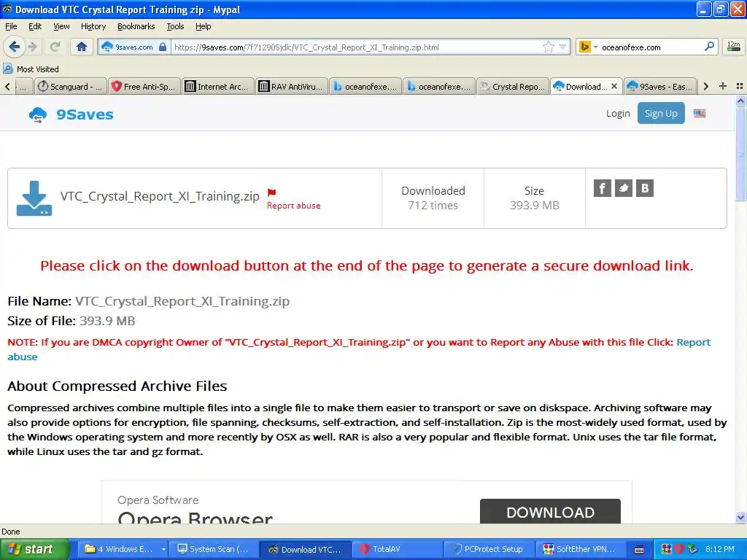Close the current Download tab
747x560 pixels.
(x=614, y=86)
